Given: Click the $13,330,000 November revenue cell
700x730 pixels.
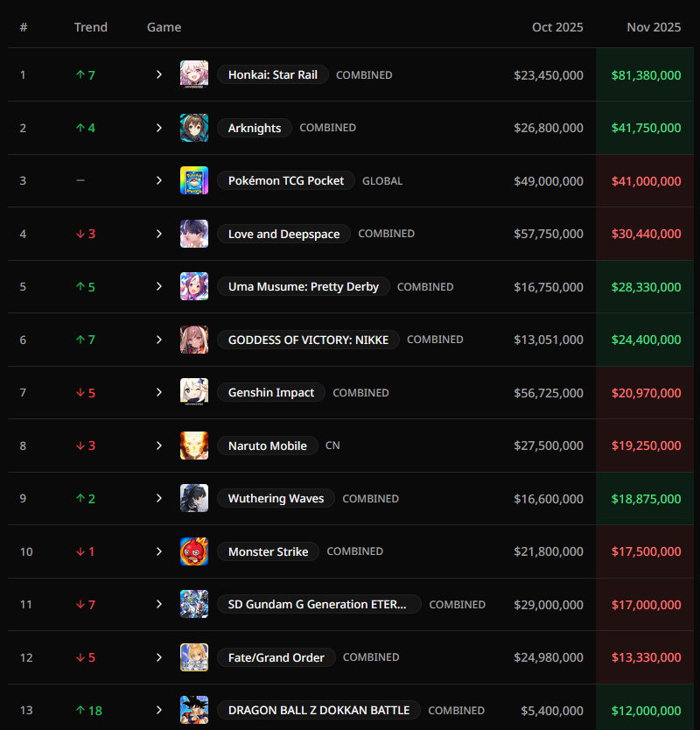Looking at the screenshot, I should click(x=646, y=657).
